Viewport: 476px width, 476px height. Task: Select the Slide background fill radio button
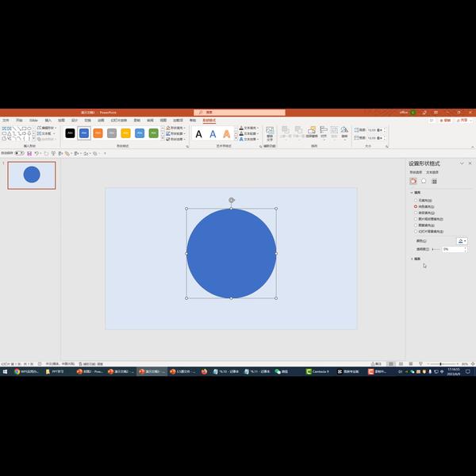coord(416,232)
